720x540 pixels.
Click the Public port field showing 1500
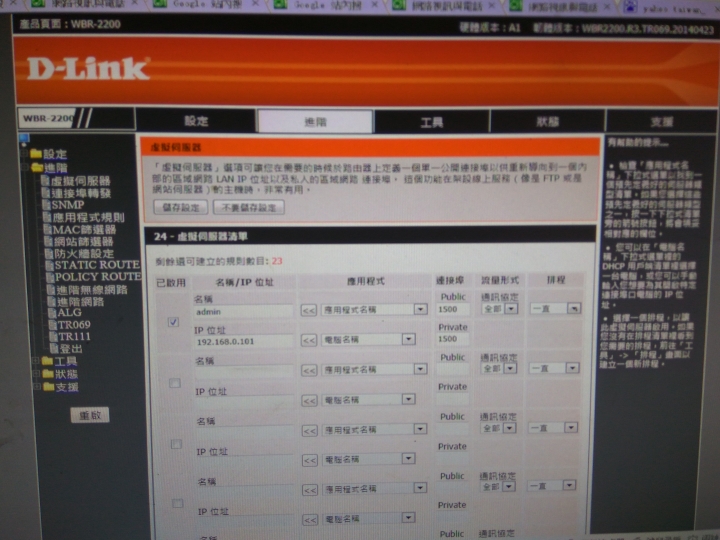(x=452, y=309)
